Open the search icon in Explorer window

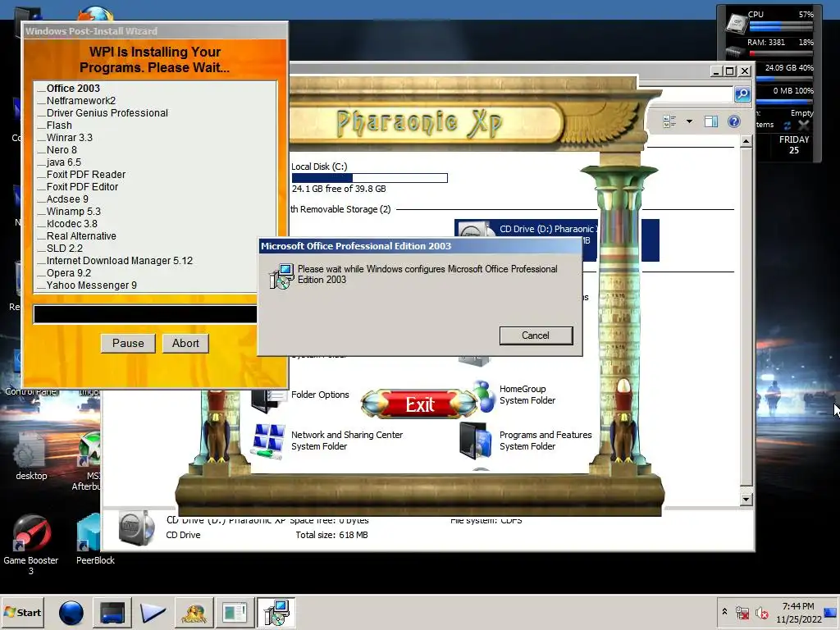742,94
